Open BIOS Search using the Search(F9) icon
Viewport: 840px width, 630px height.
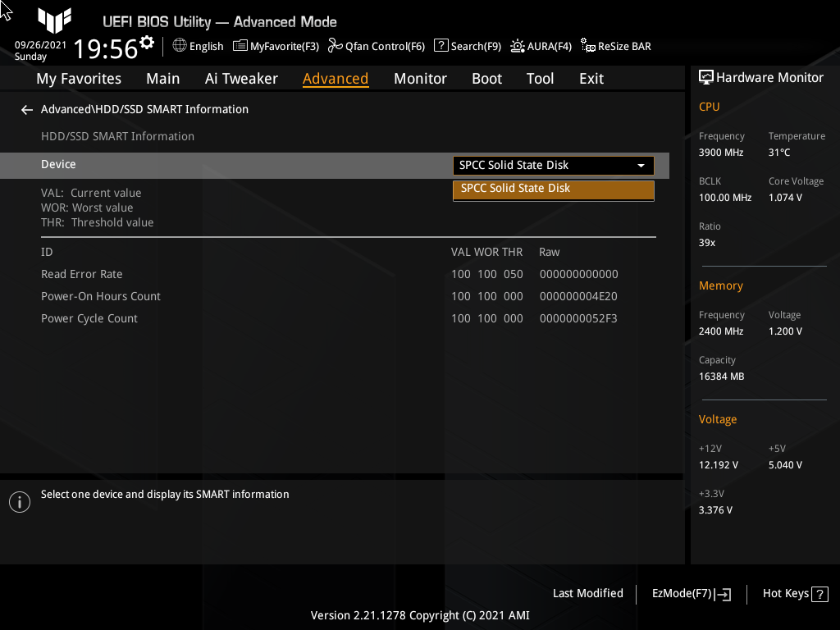coord(467,47)
